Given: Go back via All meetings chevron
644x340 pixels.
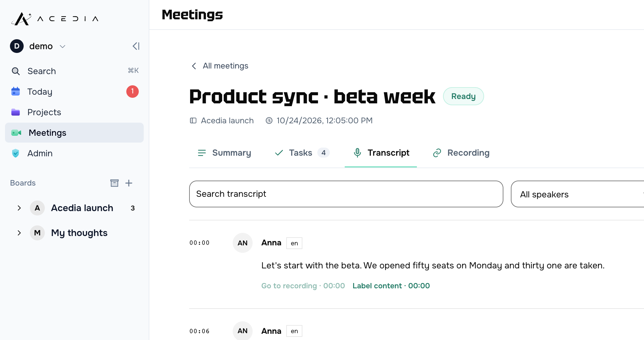Looking at the screenshot, I should (x=194, y=66).
